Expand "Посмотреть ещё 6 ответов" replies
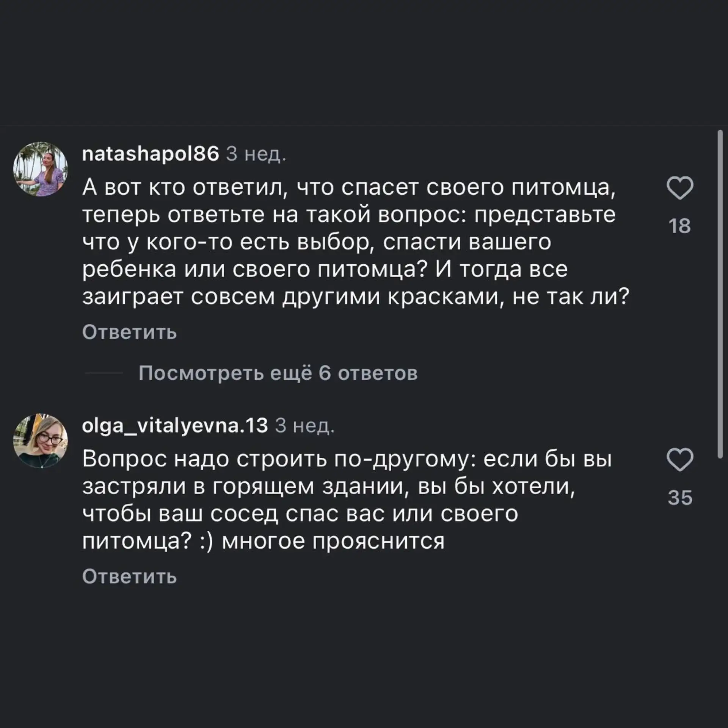The height and width of the screenshot is (728, 728). 278,373
